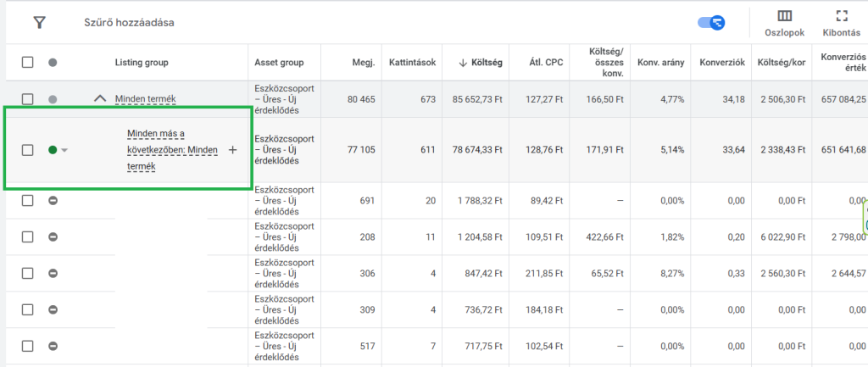Check the select-all checkbox in header

coord(28,63)
